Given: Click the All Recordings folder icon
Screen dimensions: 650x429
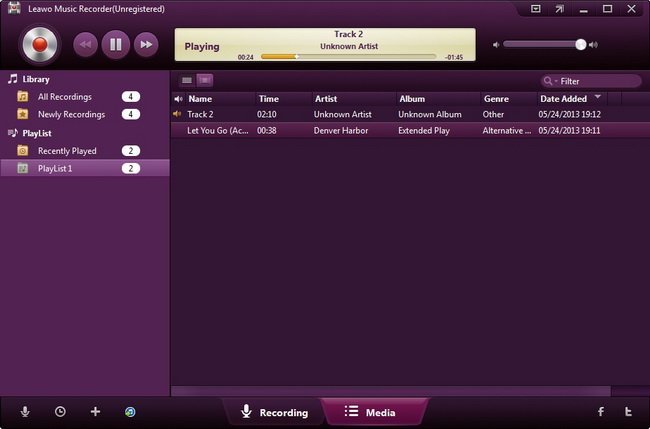Looking at the screenshot, I should (x=23, y=97).
